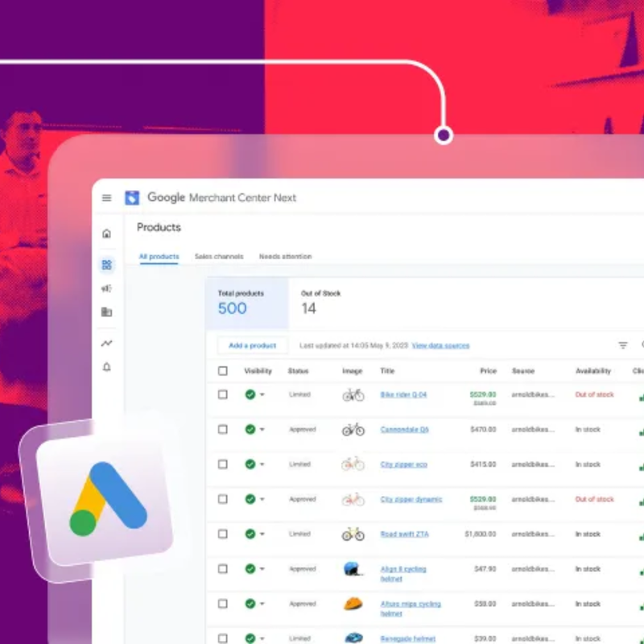This screenshot has width=644, height=644.
Task: Select the Road swift ZTA row checkbox
Action: (223, 535)
